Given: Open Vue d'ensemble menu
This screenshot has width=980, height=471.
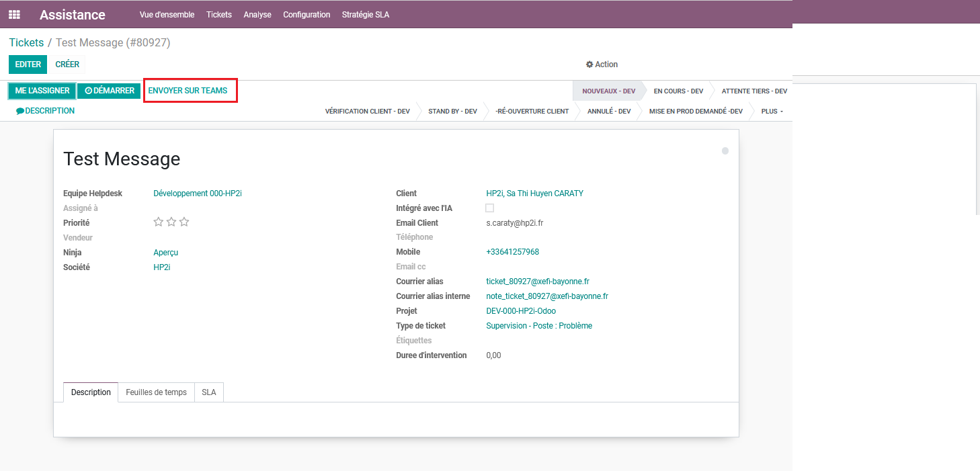Looking at the screenshot, I should tap(167, 15).
